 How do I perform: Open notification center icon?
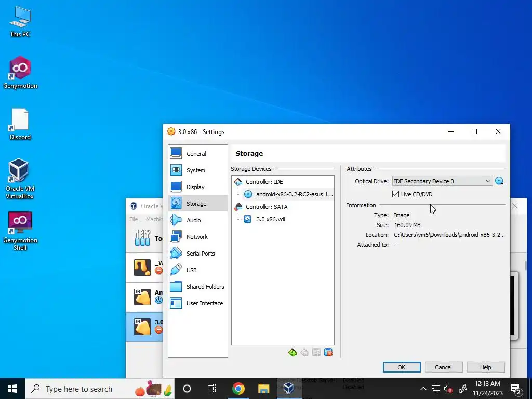516,389
